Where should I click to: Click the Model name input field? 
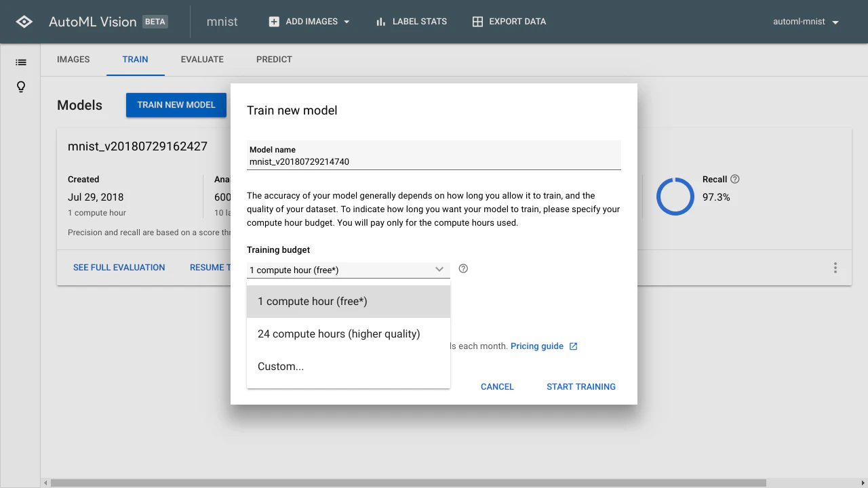(x=434, y=155)
